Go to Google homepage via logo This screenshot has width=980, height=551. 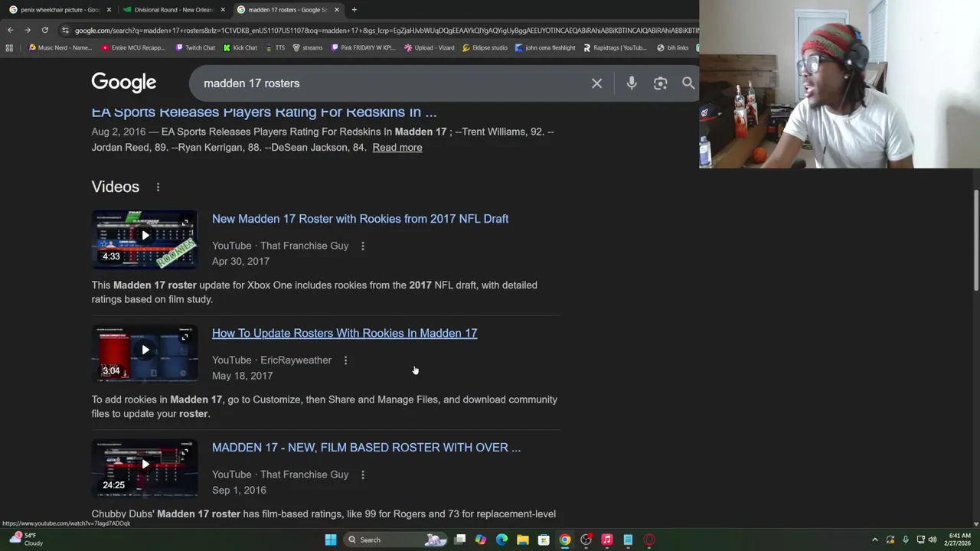tap(124, 83)
